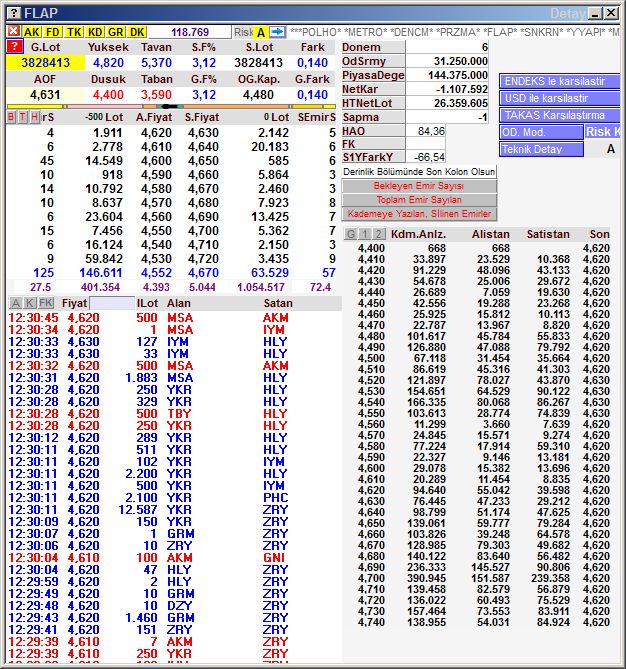Open the DK tab
Image resolution: width=626 pixels, height=669 pixels.
137,32
